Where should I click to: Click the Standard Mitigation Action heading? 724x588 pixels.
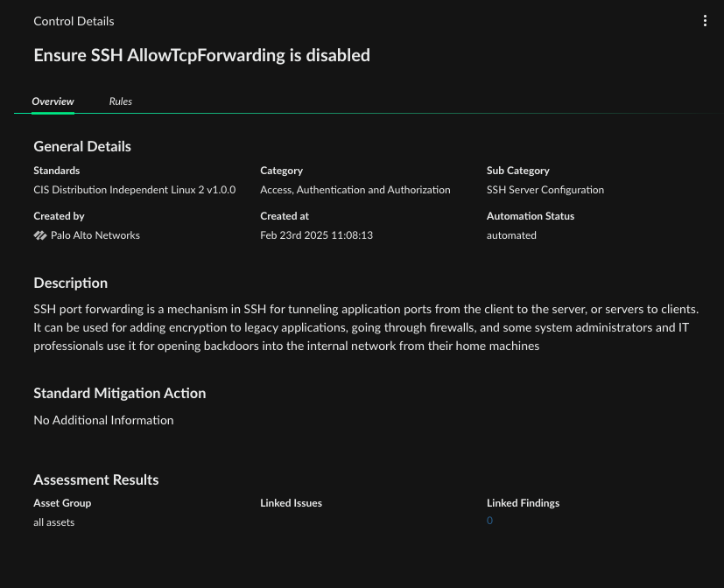[x=120, y=393]
